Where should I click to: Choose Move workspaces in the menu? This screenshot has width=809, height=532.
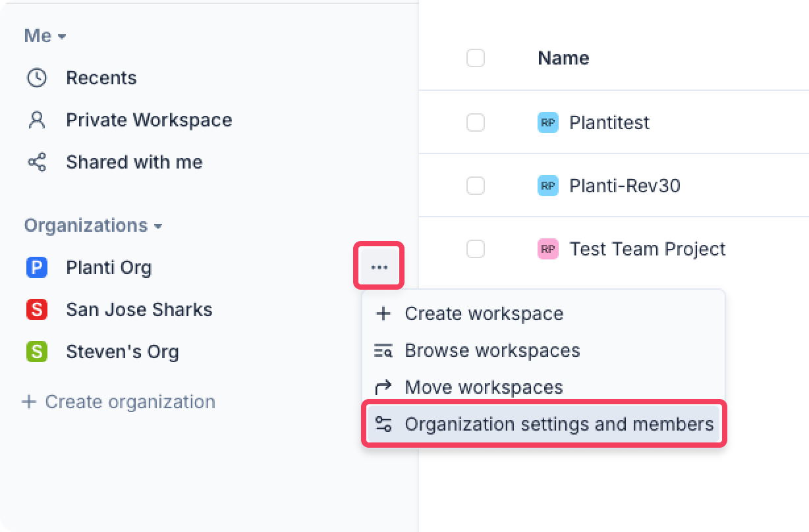[484, 387]
